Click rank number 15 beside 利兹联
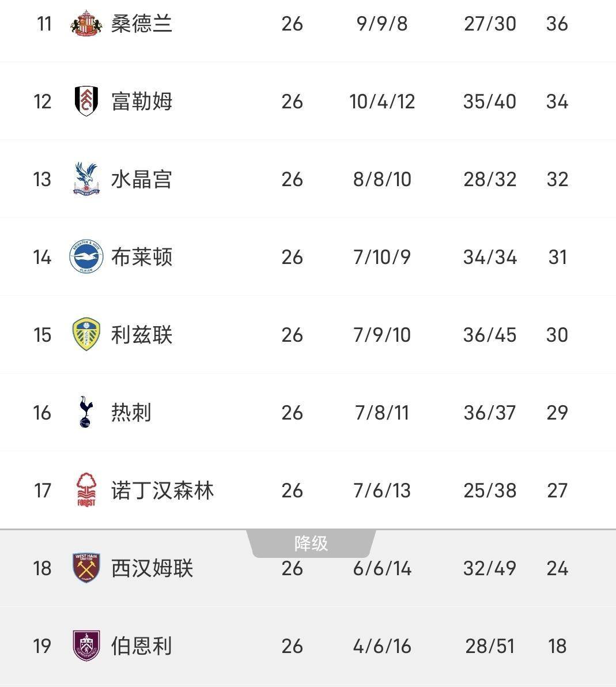Viewport: 616px width, 687px height. click(41, 334)
